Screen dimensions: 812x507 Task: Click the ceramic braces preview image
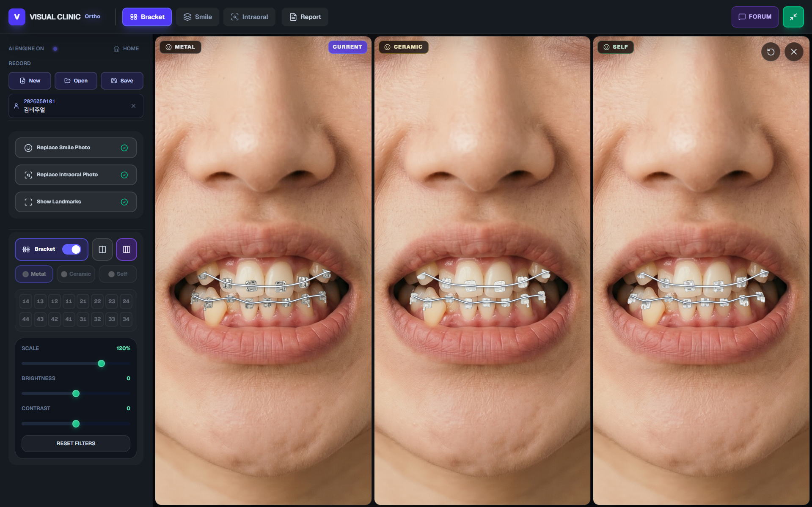[x=482, y=271]
